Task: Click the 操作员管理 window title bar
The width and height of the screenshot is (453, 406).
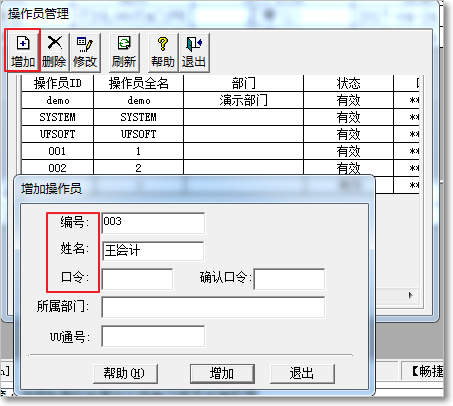Action: tap(220, 14)
